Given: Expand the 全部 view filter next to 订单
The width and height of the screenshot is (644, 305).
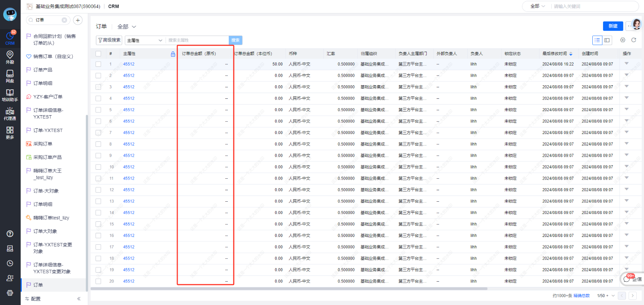Looking at the screenshot, I should point(127,27).
